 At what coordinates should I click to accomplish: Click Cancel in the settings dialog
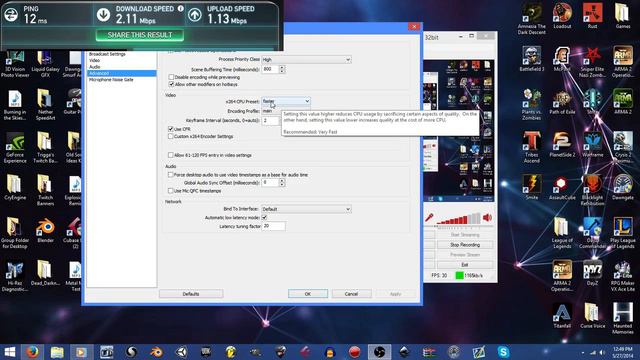pyautogui.click(x=351, y=294)
